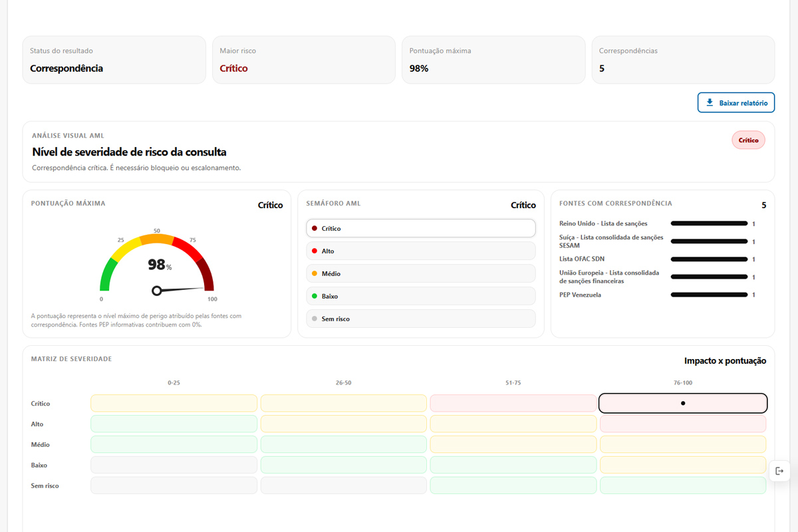Screen dimensions: 798x532
Task: Click the Status do resultado card
Action: pos(114,60)
